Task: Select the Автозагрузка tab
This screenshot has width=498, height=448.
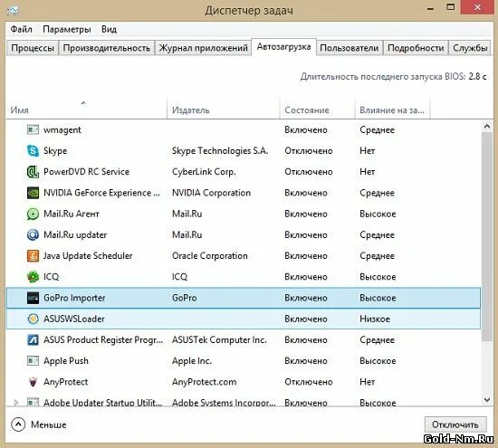Action: [283, 47]
